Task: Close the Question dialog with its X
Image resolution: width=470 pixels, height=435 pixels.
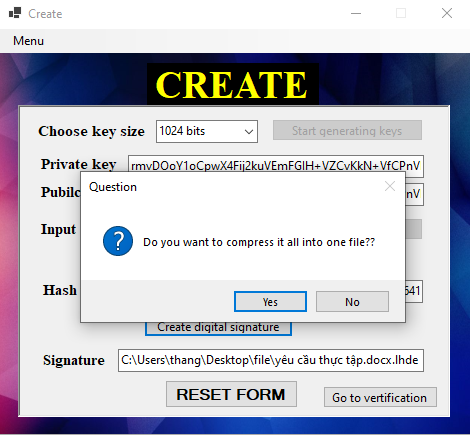Action: pos(390,186)
